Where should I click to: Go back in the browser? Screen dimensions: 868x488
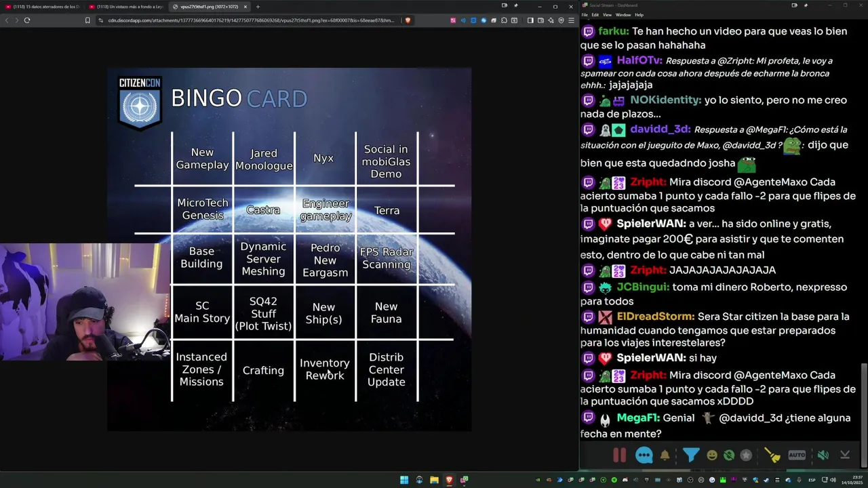[x=7, y=20]
